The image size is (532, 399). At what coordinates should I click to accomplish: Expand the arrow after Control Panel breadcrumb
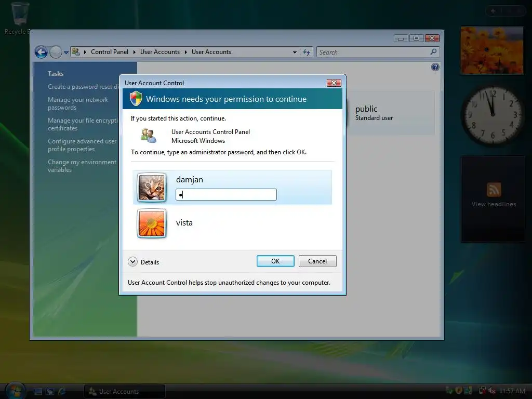click(135, 52)
